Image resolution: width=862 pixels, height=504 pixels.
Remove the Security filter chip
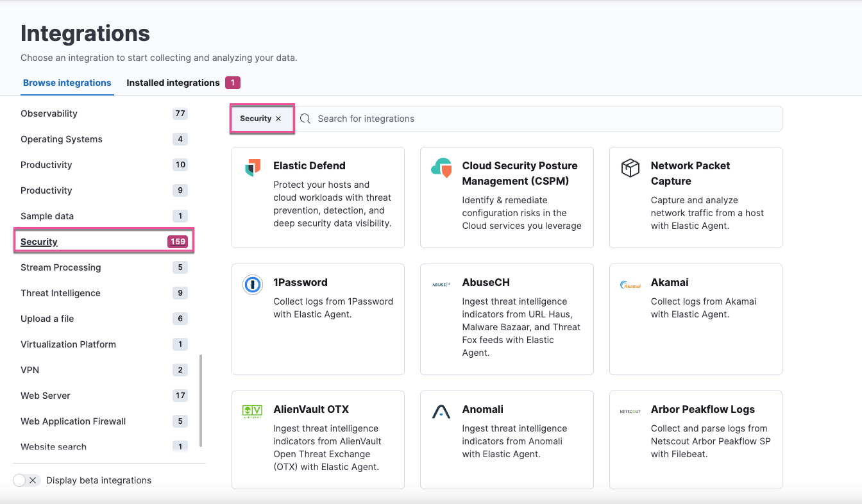[278, 119]
